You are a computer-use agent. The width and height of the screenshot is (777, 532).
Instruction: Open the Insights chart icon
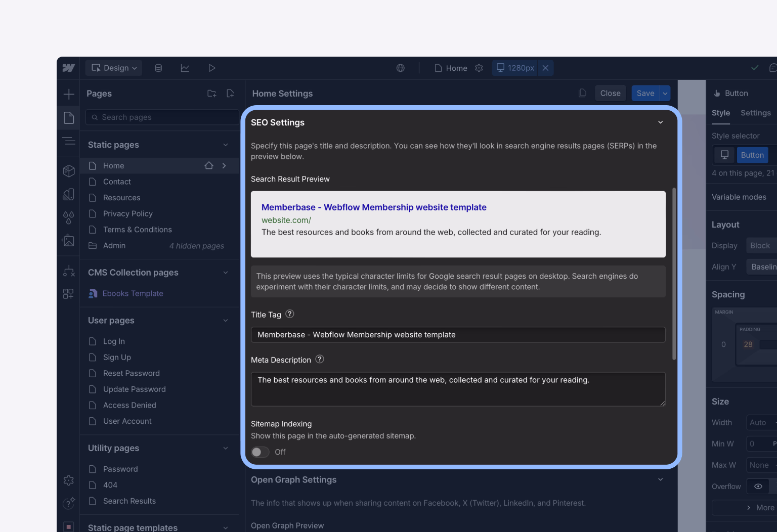click(185, 68)
